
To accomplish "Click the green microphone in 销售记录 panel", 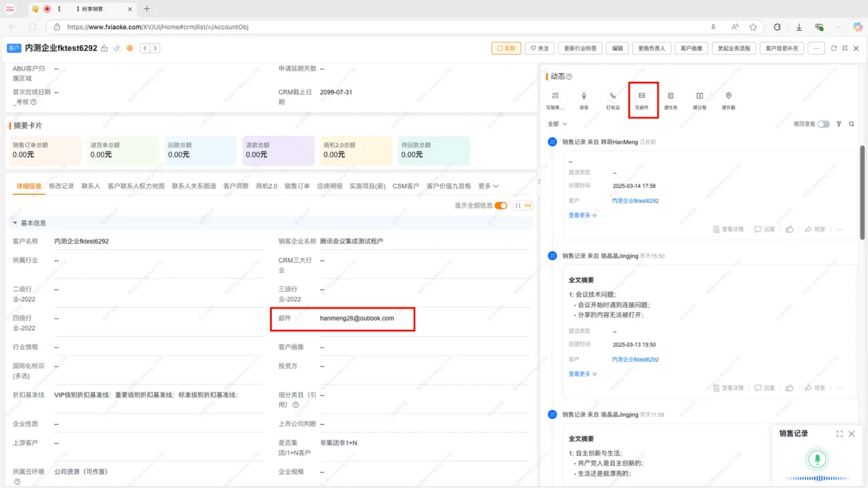I will click(817, 460).
